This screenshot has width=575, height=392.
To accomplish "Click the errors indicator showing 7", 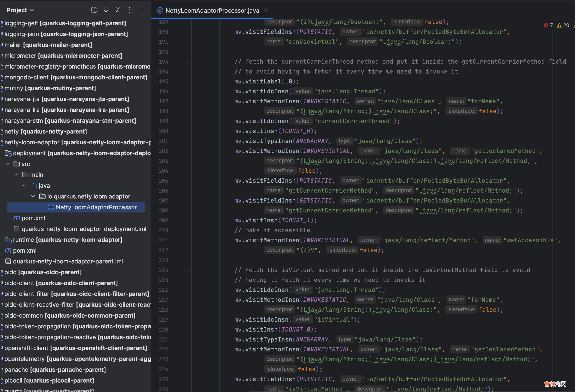I will [549, 25].
